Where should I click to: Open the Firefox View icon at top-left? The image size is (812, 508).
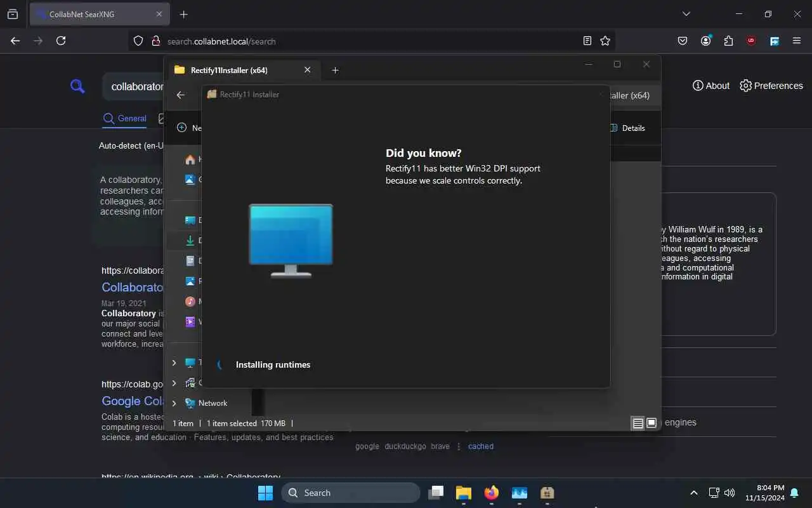[13, 14]
